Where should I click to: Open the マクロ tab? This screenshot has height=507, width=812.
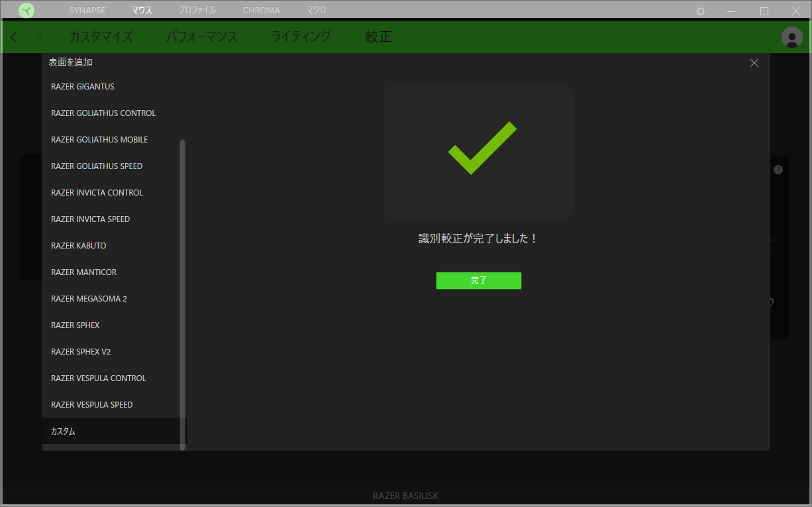click(x=317, y=11)
